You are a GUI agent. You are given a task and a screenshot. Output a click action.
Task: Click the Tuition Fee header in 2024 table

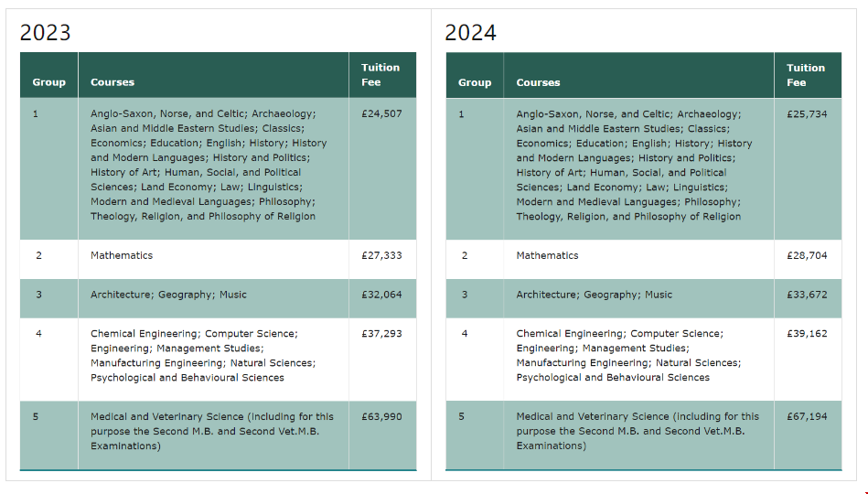(x=806, y=75)
